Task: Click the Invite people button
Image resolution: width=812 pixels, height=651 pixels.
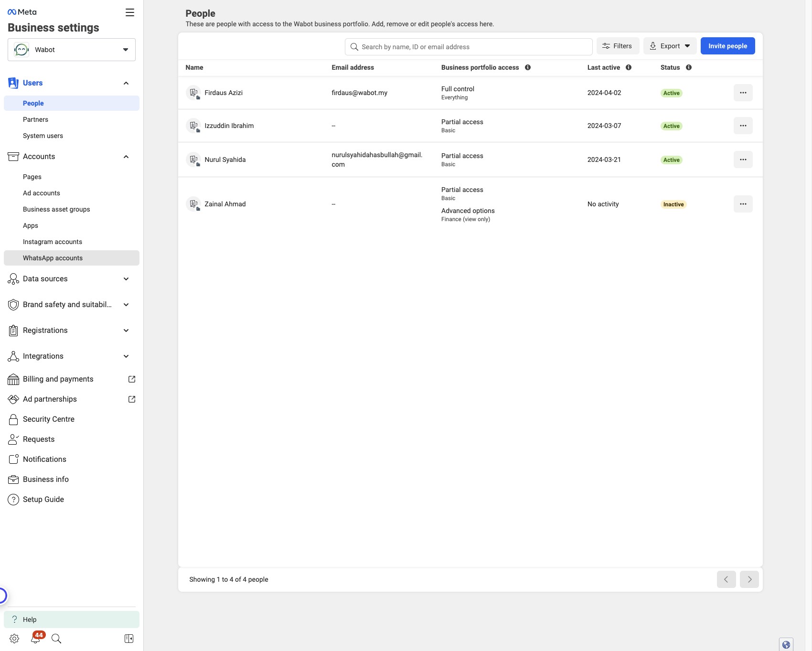Action: point(727,46)
